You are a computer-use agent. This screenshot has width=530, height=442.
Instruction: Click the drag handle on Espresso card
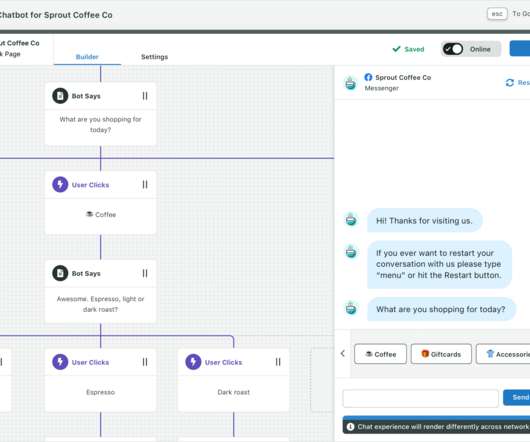(x=145, y=362)
